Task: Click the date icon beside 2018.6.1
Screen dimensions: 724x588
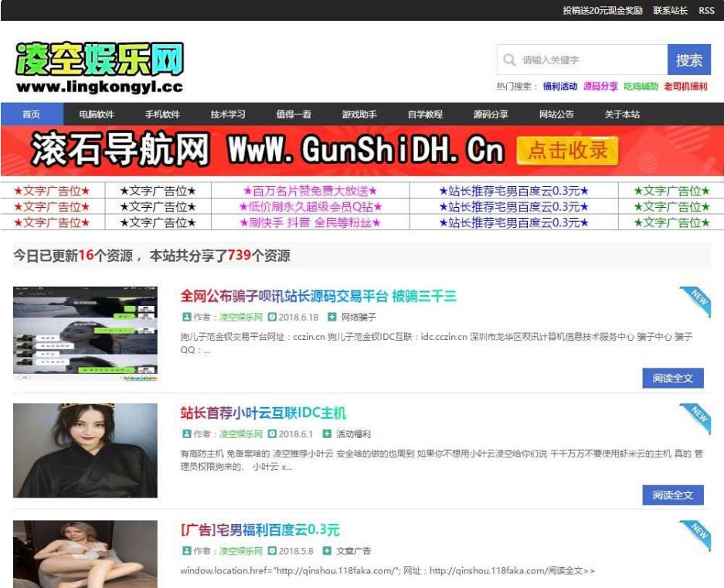Action: coord(272,434)
